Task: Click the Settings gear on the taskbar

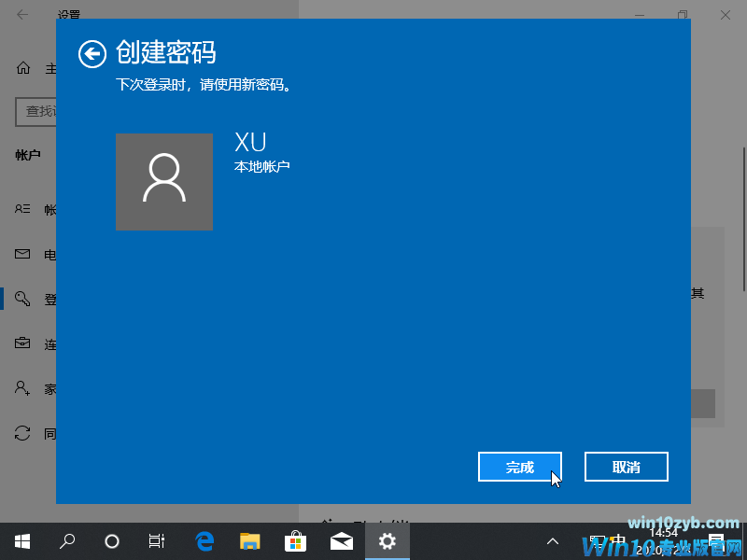Action: (x=388, y=540)
